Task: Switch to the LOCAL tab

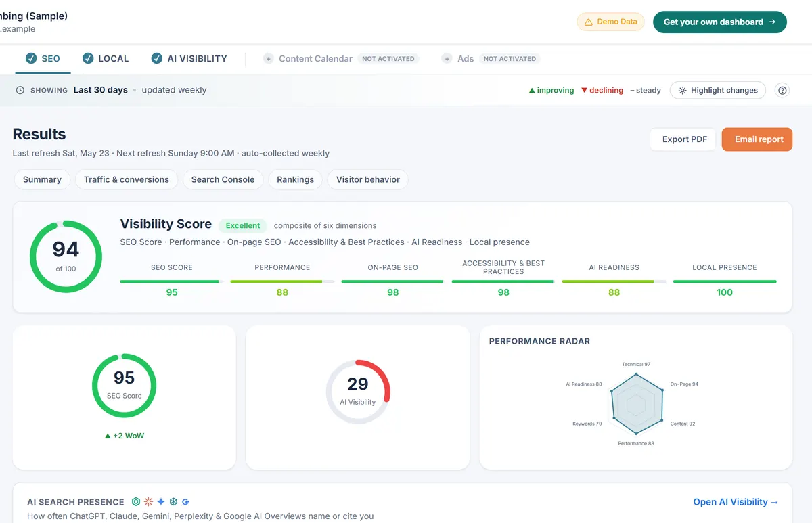Action: [106, 59]
